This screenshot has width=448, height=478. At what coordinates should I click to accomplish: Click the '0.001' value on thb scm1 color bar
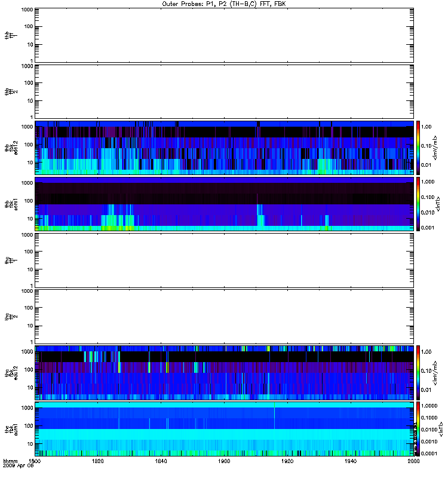pos(428,228)
